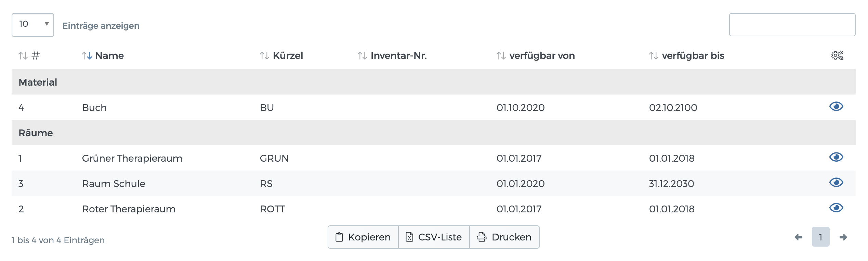Viewport: 868px width, 261px height.
Task: Click the Kopieren button
Action: click(x=363, y=237)
